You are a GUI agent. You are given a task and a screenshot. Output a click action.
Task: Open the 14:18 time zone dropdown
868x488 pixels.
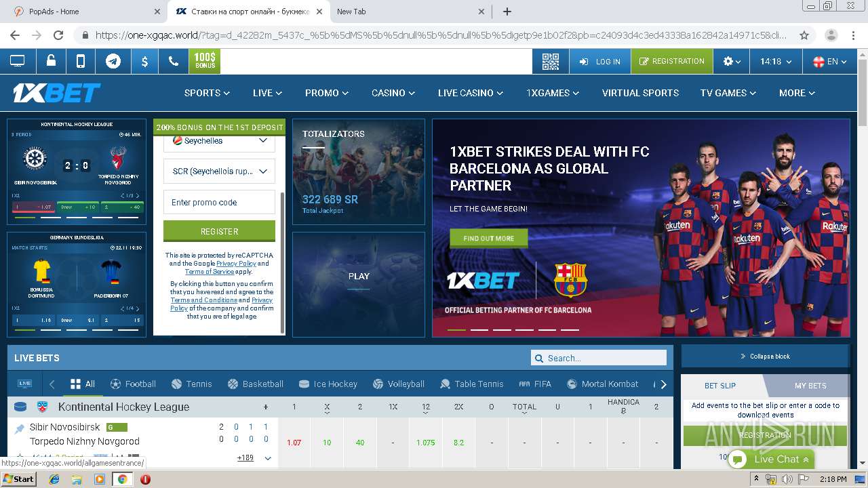pos(776,61)
